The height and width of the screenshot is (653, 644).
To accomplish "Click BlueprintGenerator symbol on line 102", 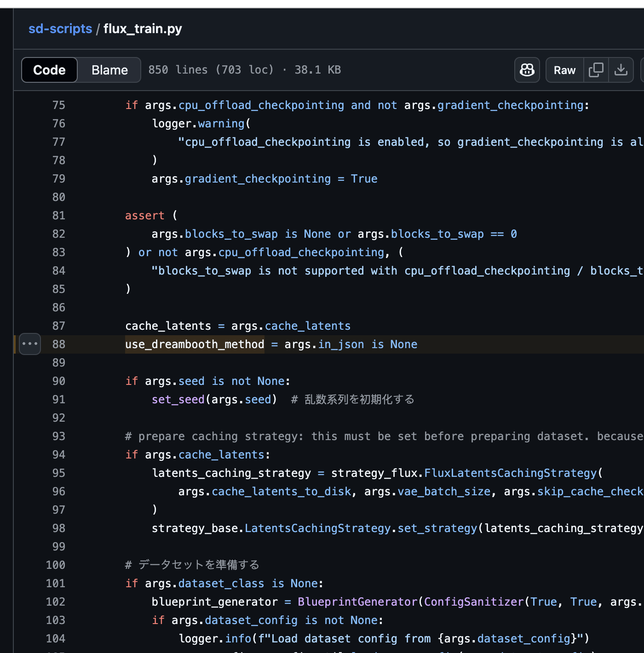I will pyautogui.click(x=357, y=602).
